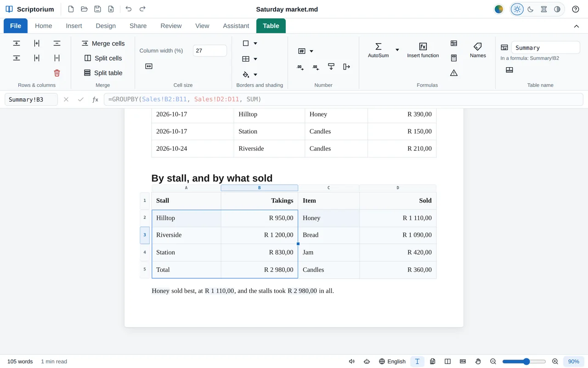Adjust the zoom slider in status bar
This screenshot has width=588, height=368.
tap(524, 362)
